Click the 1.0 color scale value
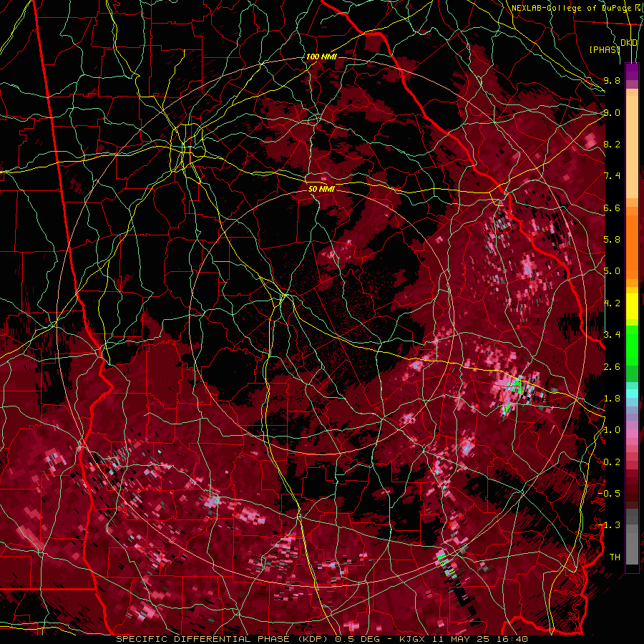 click(x=612, y=430)
